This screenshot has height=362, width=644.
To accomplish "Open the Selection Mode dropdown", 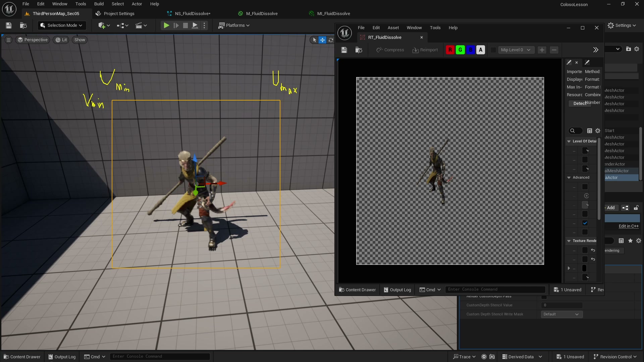I will 62,25.
